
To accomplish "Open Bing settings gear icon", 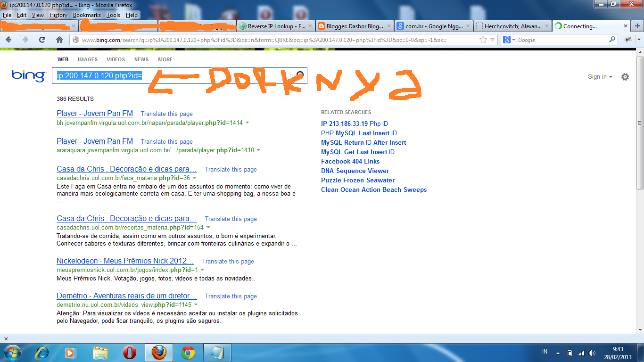I will click(625, 77).
